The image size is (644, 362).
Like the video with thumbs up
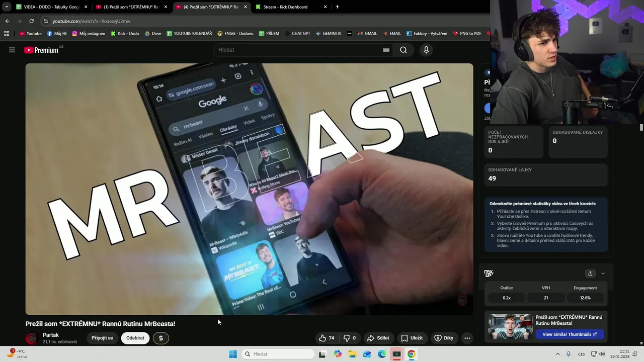pyautogui.click(x=327, y=338)
